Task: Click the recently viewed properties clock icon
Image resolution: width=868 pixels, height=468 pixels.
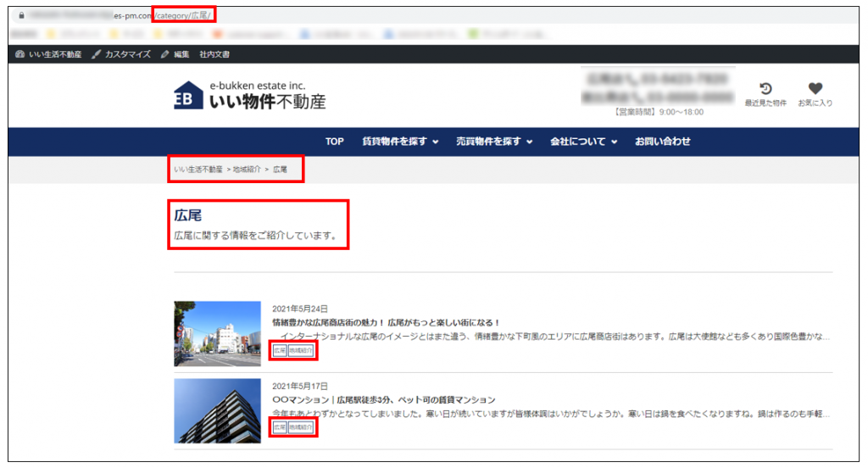Action: 765,89
